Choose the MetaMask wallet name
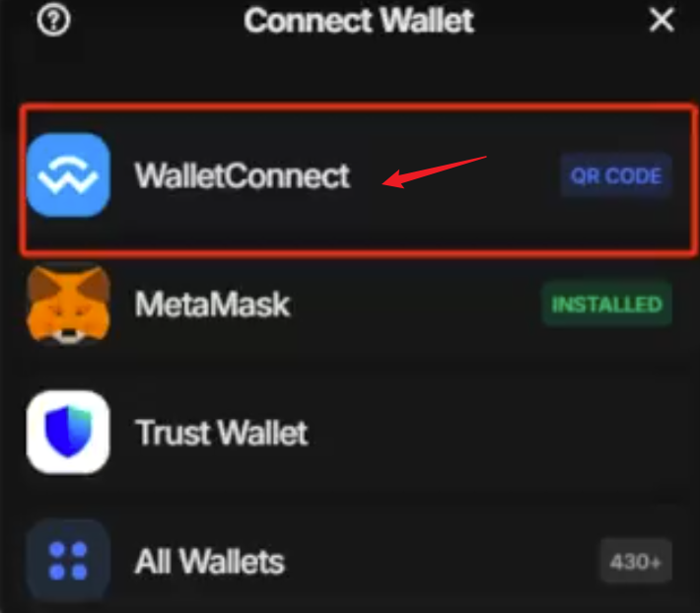Screen dimensions: 700x613 [x=213, y=305]
